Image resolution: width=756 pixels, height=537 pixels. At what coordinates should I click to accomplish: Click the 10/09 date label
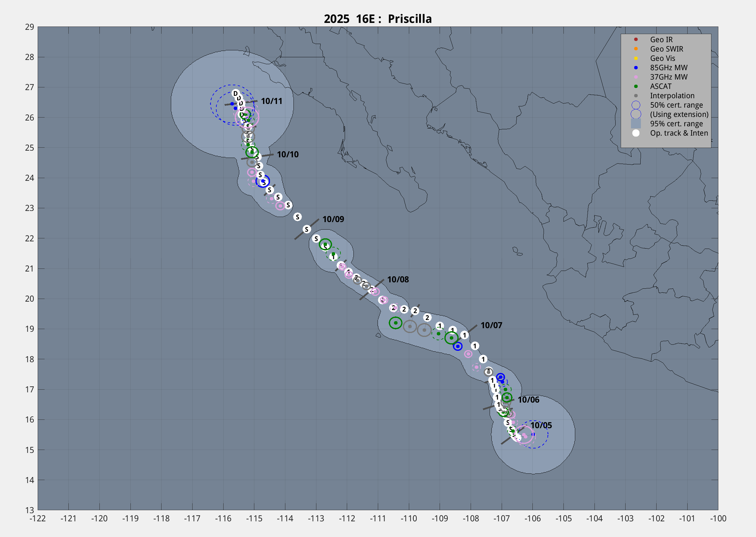333,219
